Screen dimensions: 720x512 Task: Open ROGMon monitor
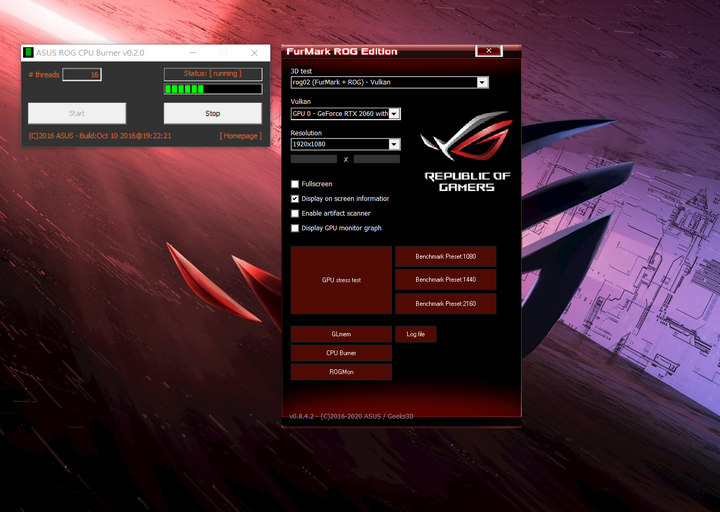tap(341, 372)
